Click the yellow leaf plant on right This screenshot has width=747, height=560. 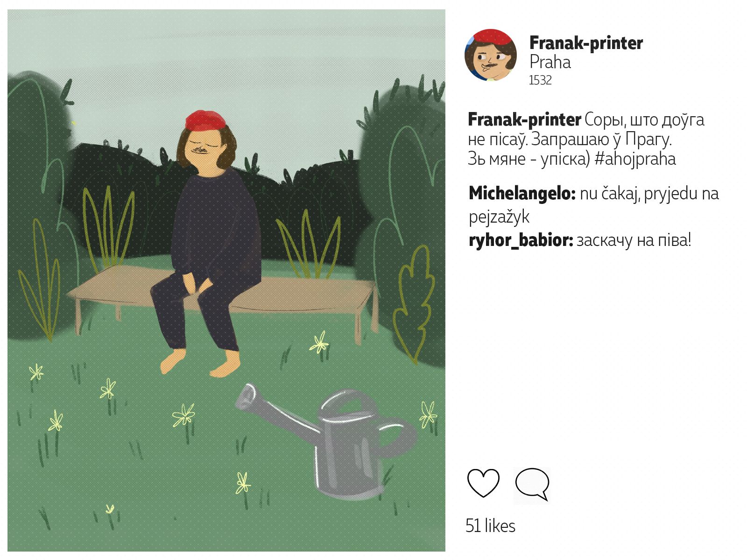point(413,303)
